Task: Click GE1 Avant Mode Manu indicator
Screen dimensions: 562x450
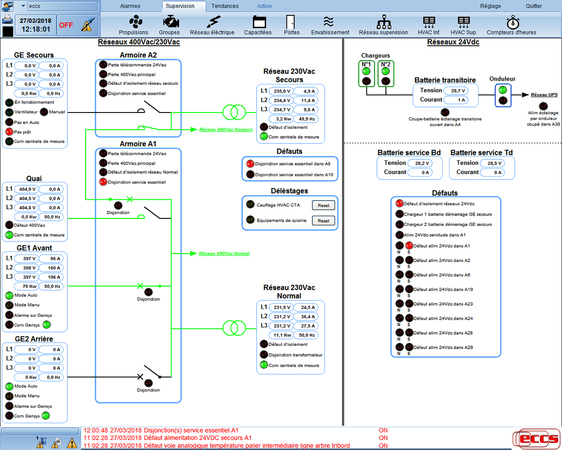Action: 9,305
